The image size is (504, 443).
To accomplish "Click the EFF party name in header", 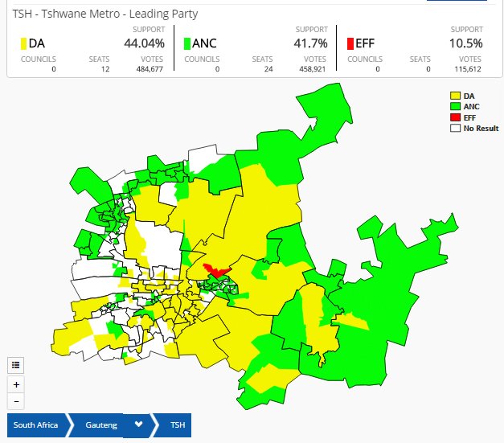I will [x=365, y=43].
